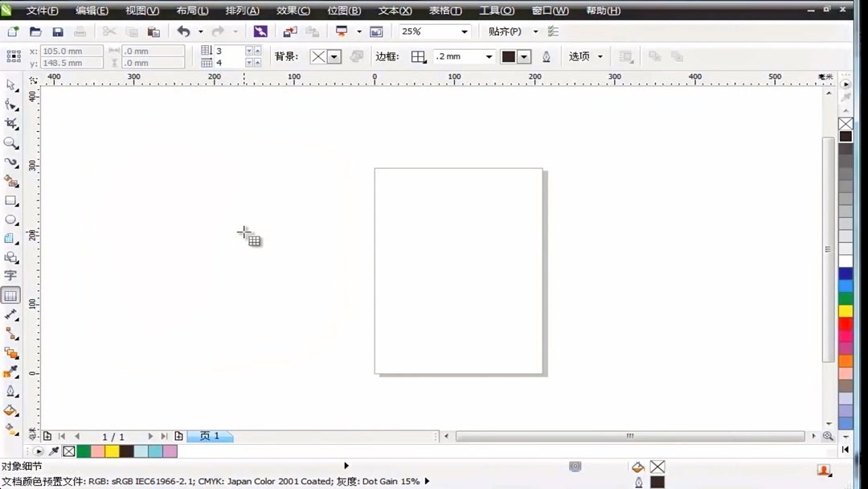Open the 表格 menu
Viewport: 868px width, 489px height.
pyautogui.click(x=445, y=10)
